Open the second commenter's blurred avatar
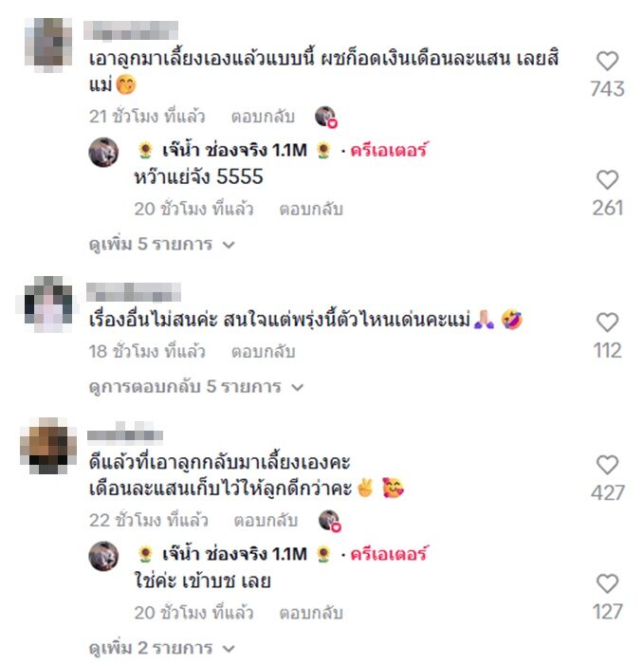This screenshot has width=644, height=664. click(x=47, y=304)
